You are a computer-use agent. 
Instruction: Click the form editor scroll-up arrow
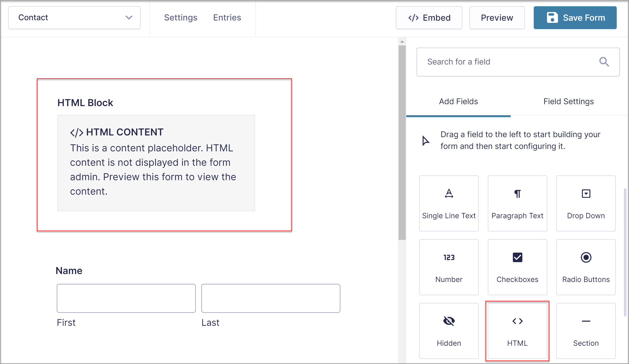pyautogui.click(x=402, y=42)
